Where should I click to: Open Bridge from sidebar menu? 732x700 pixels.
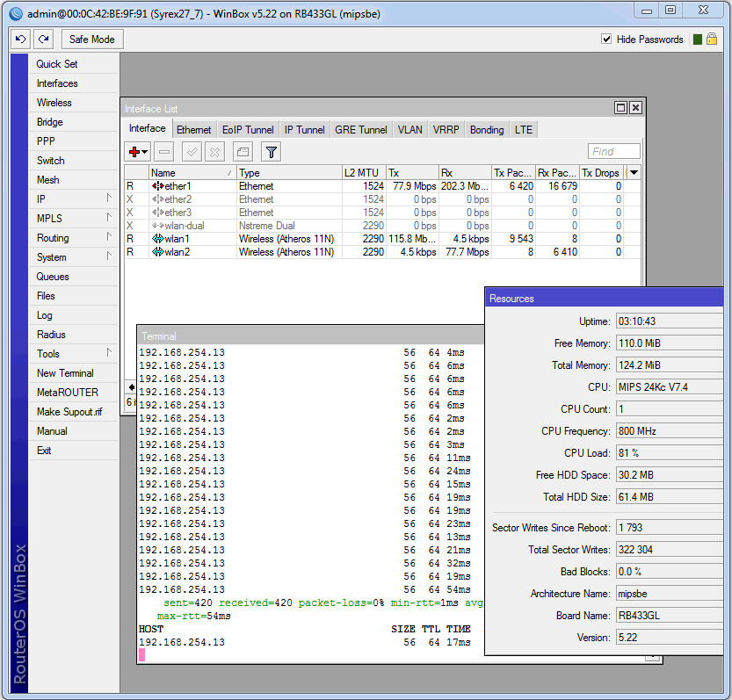tap(73, 122)
